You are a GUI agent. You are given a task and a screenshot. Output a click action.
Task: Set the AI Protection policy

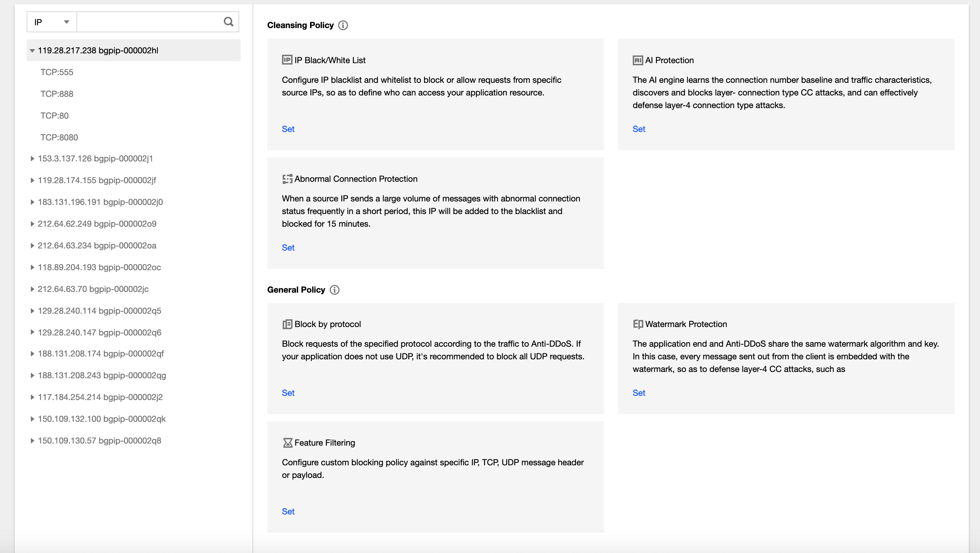pyautogui.click(x=639, y=129)
